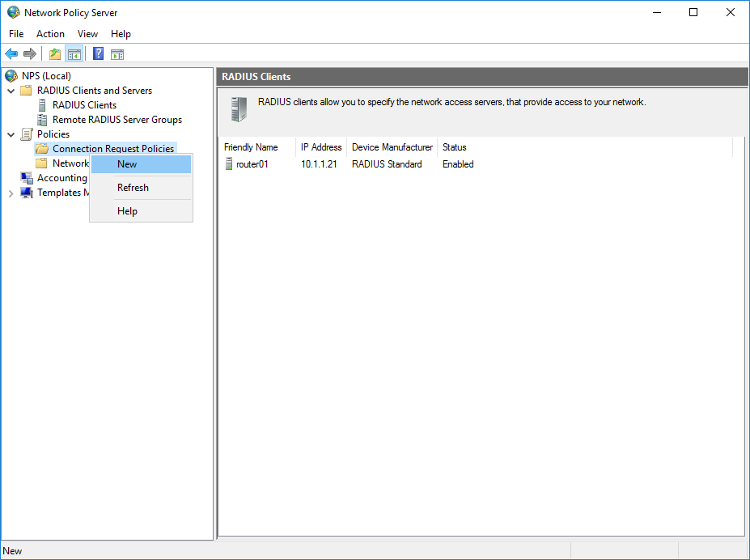
Task: Open Remote RADIUS Server Groups icon
Action: (43, 119)
